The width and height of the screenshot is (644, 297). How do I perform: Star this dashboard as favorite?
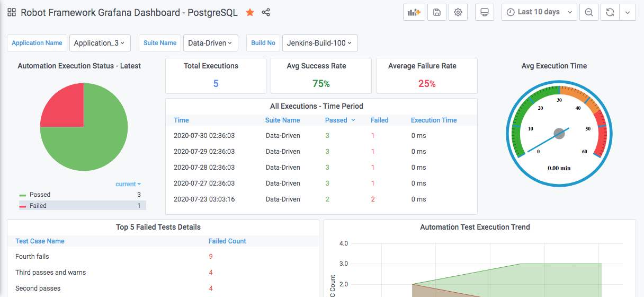point(250,12)
